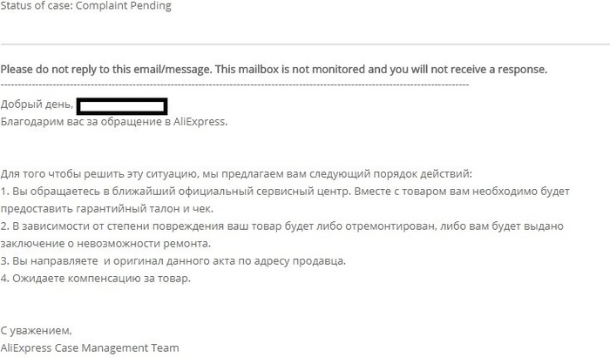Viewport: 610px width, 364px height.
Task: Click the dashed divider line
Action: click(x=235, y=84)
